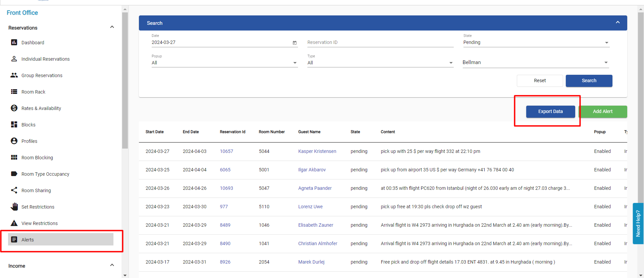Open the Alerts menu item
Viewport: 644px width, 278px height.
point(61,239)
